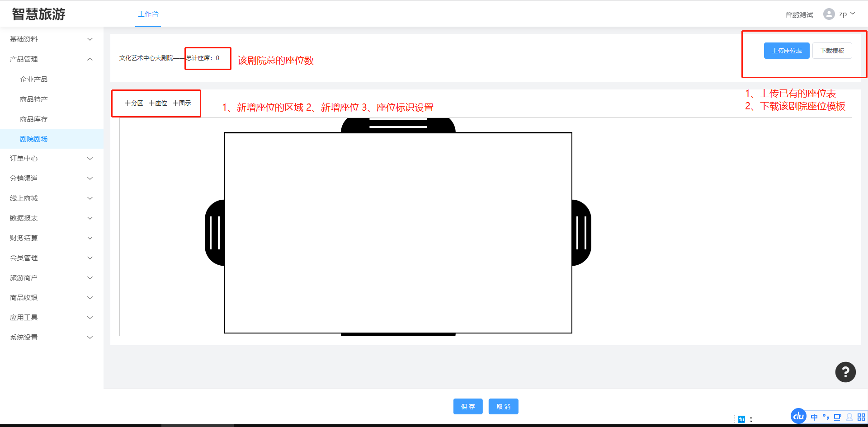Switch to the 工作台 tab
This screenshot has height=427, width=868.
(x=148, y=14)
